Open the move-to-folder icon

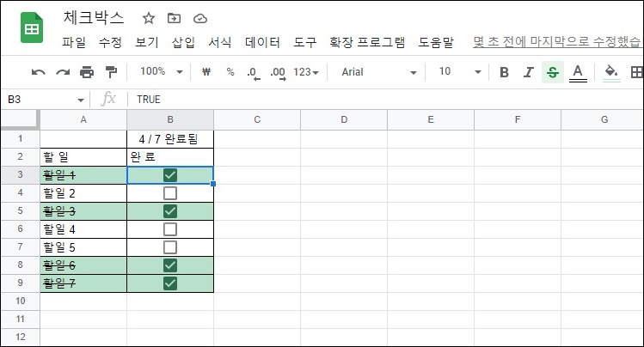click(x=175, y=18)
